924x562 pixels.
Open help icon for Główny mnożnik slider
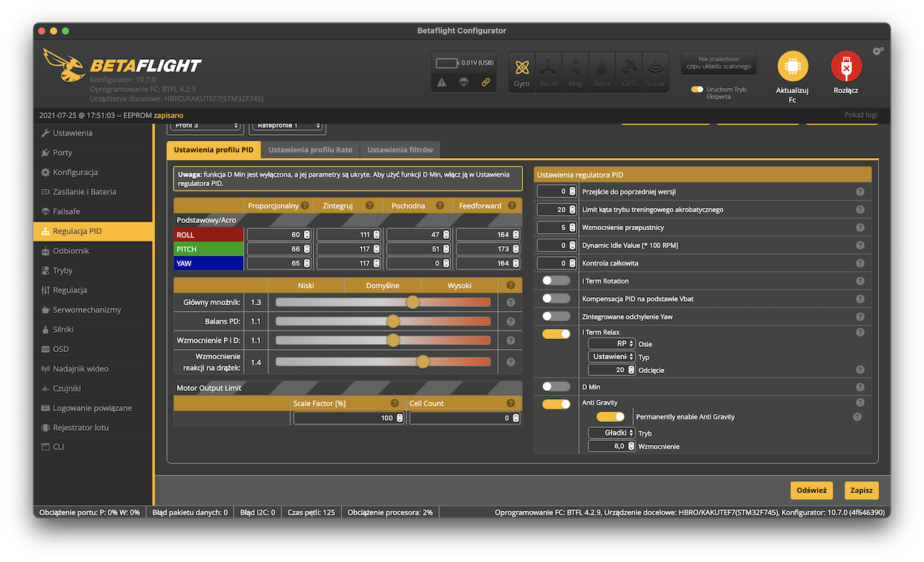pos(510,302)
